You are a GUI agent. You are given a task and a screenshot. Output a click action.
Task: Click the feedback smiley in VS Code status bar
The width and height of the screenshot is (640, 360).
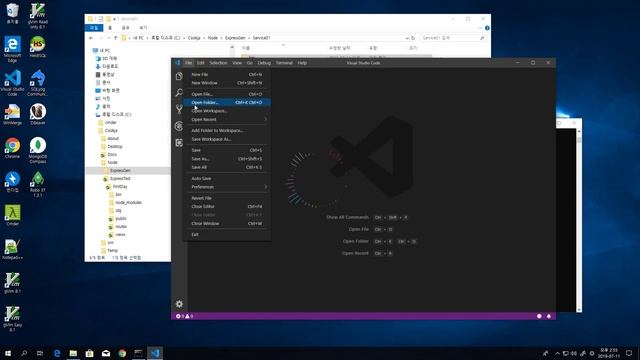[x=539, y=316]
